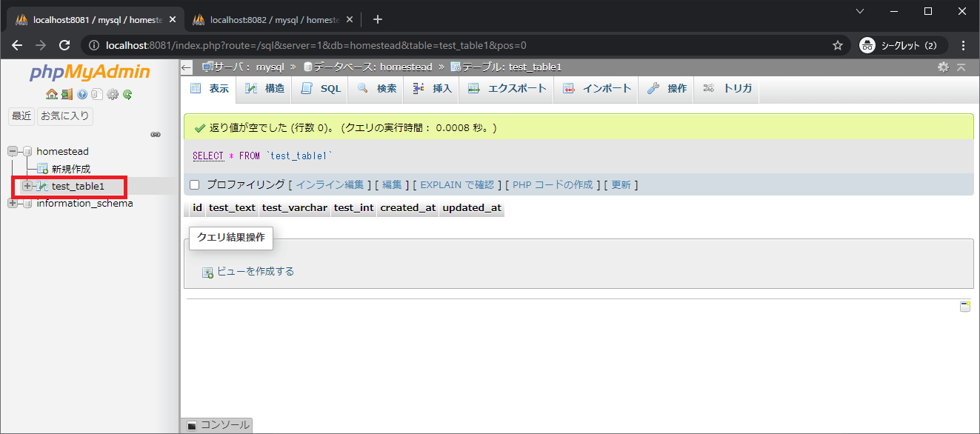Click the page settings gear at top right
The height and width of the screenshot is (434, 980).
pyautogui.click(x=943, y=67)
